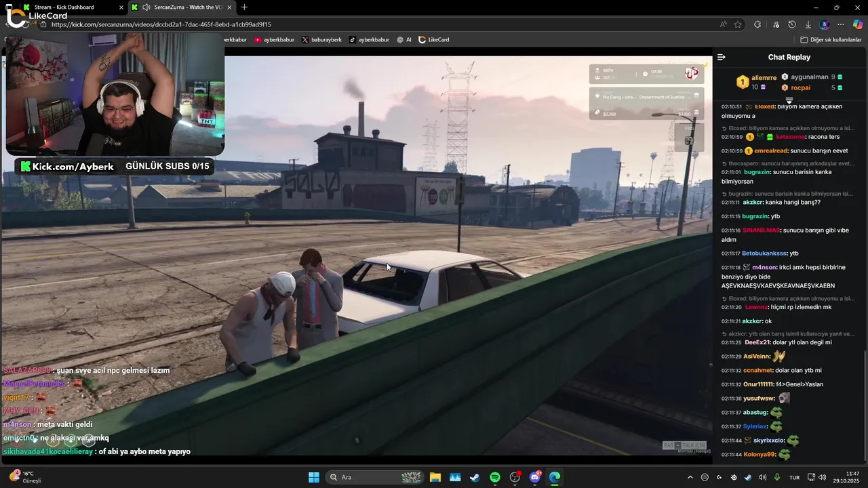Open rocpai's entry on the leaderboard
The height and width of the screenshot is (488, 868).
800,87
